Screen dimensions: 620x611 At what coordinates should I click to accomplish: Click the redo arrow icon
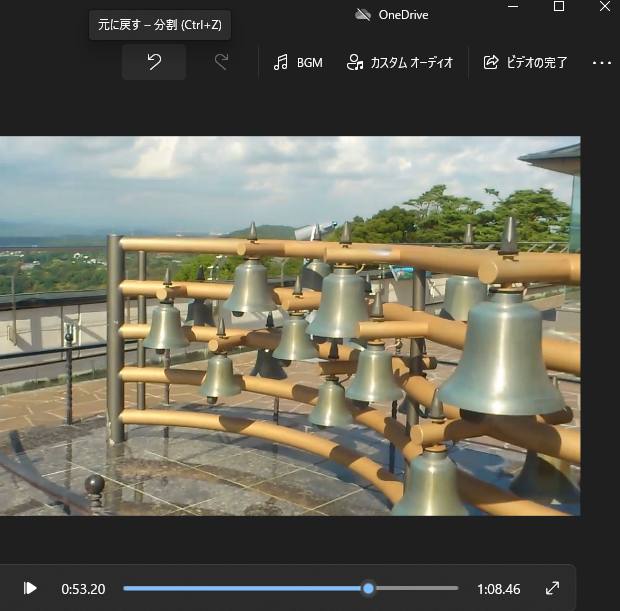(x=222, y=62)
